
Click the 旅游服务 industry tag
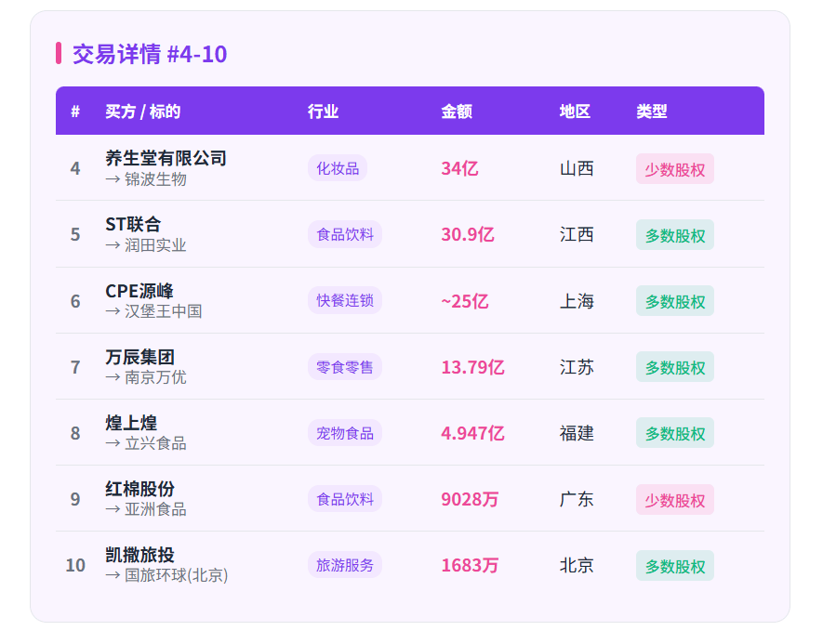[345, 565]
